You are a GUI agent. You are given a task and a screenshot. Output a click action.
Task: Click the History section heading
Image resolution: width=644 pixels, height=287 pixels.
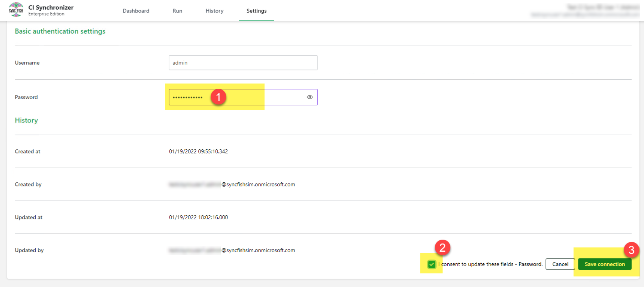point(26,120)
